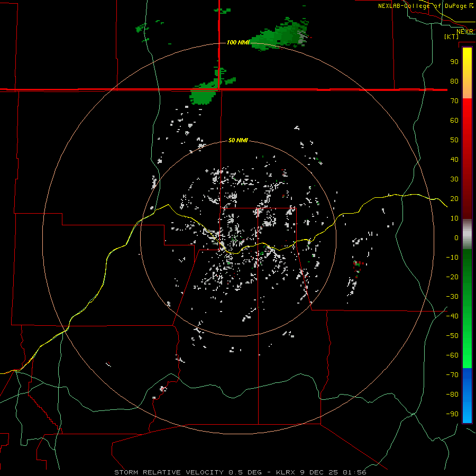
Task: Click the 0 knot scale label
Action: click(456, 237)
